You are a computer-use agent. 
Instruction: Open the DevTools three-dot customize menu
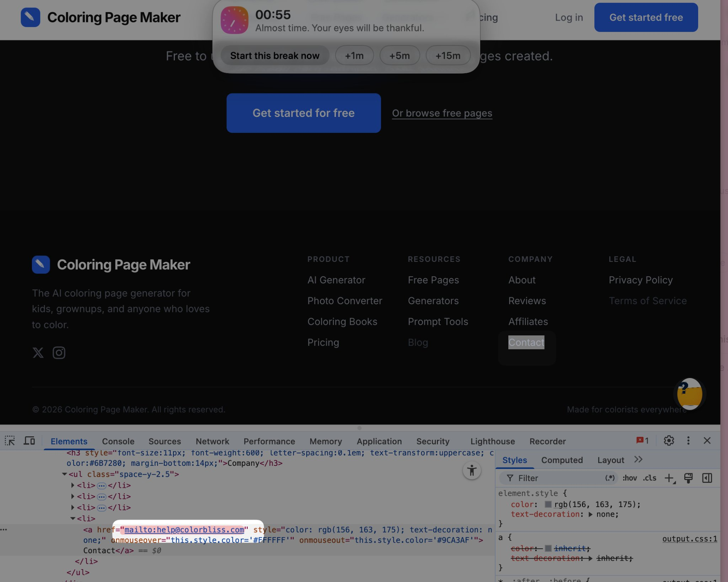pyautogui.click(x=688, y=441)
